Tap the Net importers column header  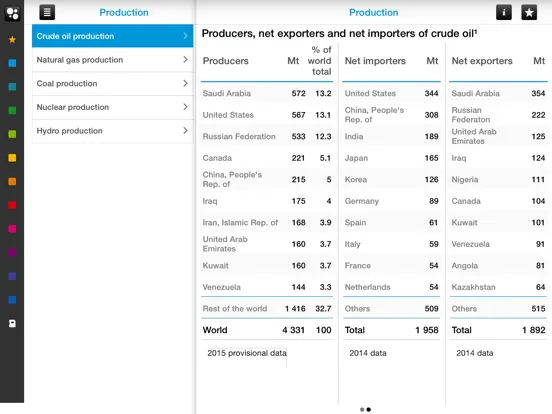(x=375, y=61)
